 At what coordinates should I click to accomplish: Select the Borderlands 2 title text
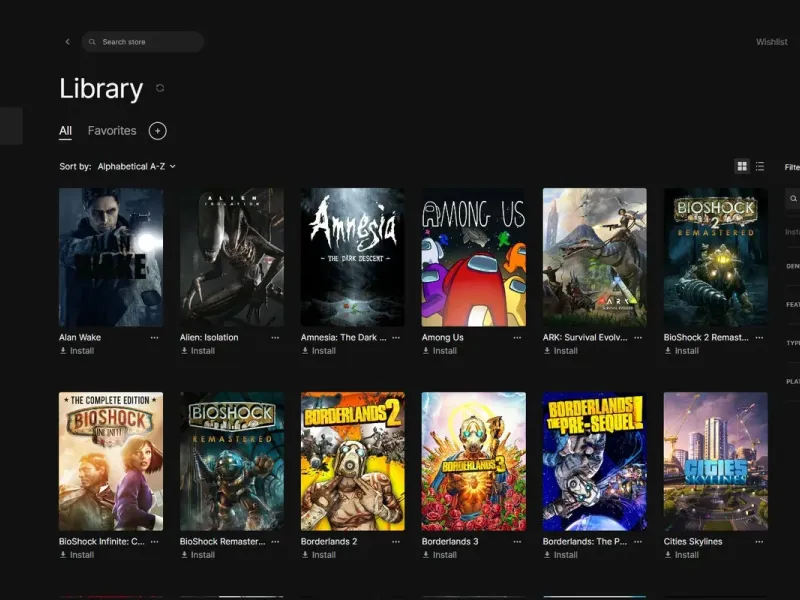(x=329, y=541)
